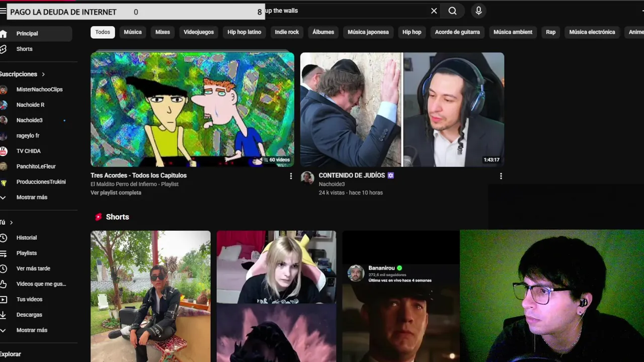
Task: Open Playlists icon in sidebar
Action: (x=4, y=253)
